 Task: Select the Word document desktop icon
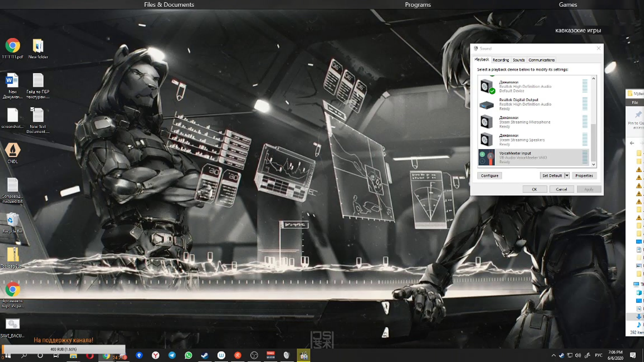pyautogui.click(x=13, y=86)
